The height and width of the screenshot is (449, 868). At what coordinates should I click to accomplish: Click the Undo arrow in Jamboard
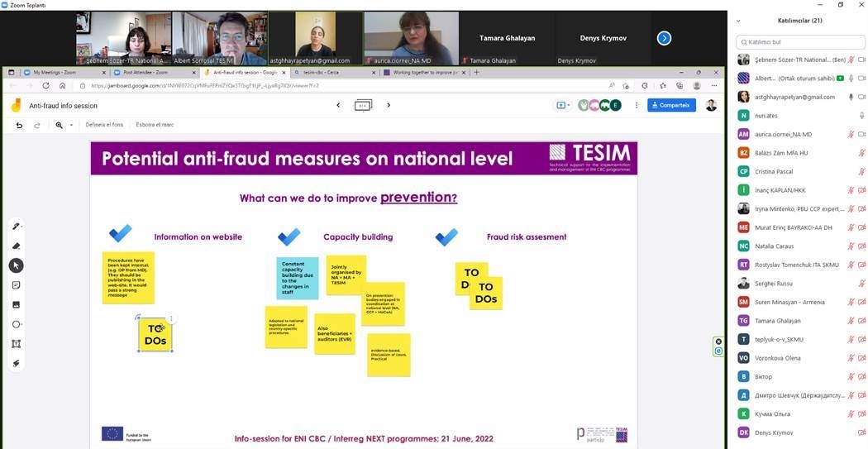click(x=19, y=125)
